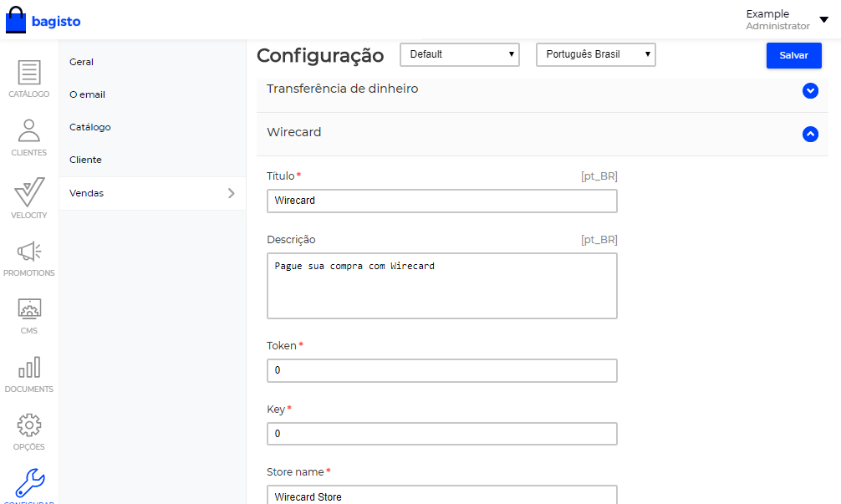The width and height of the screenshot is (841, 504).
Task: Click the Token field label
Action: pos(282,346)
